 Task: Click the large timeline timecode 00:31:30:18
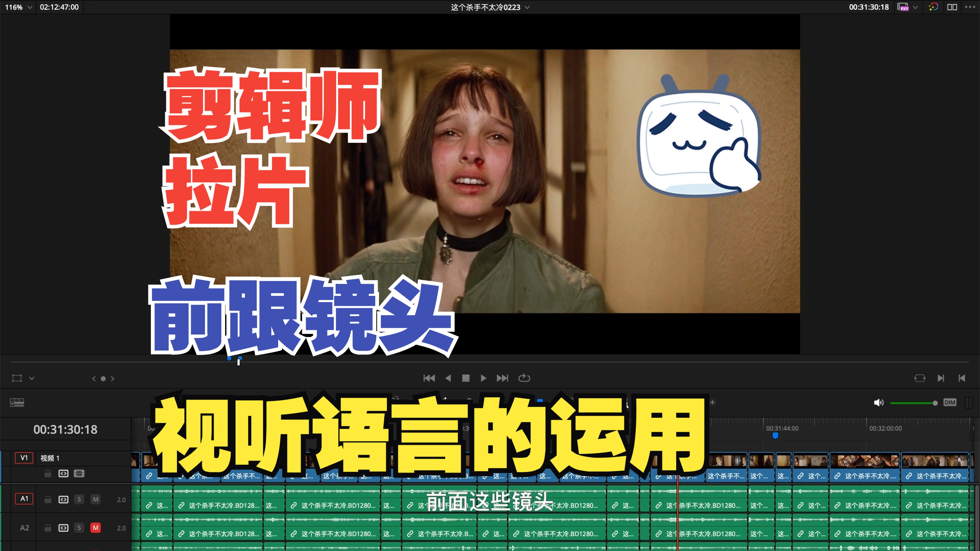[x=65, y=429]
